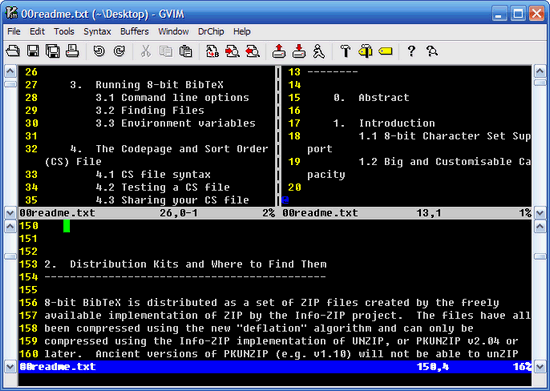Image resolution: width=550 pixels, height=391 pixels.
Task: Click down arrow of the scrollbar left of the blue status line
Action: [x=10, y=367]
